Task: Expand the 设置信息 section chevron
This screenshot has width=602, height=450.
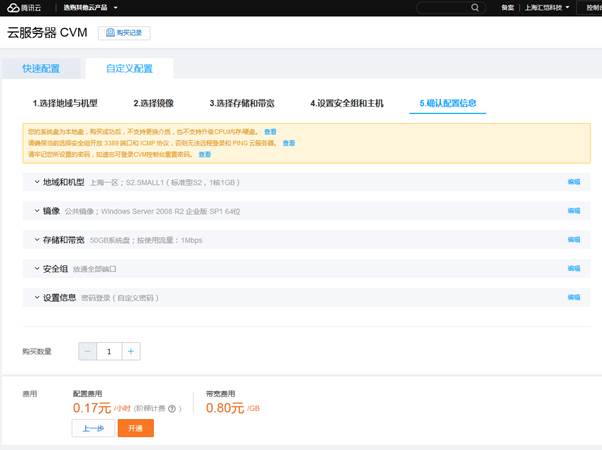Action: [35, 297]
